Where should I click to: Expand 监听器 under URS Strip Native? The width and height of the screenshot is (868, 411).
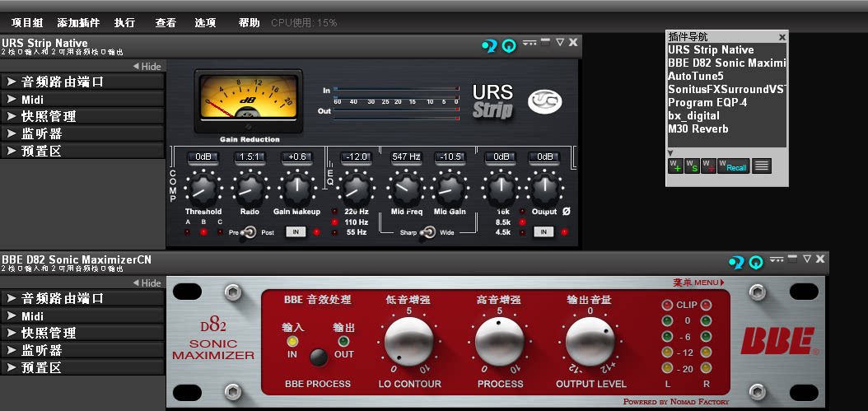click(82, 133)
